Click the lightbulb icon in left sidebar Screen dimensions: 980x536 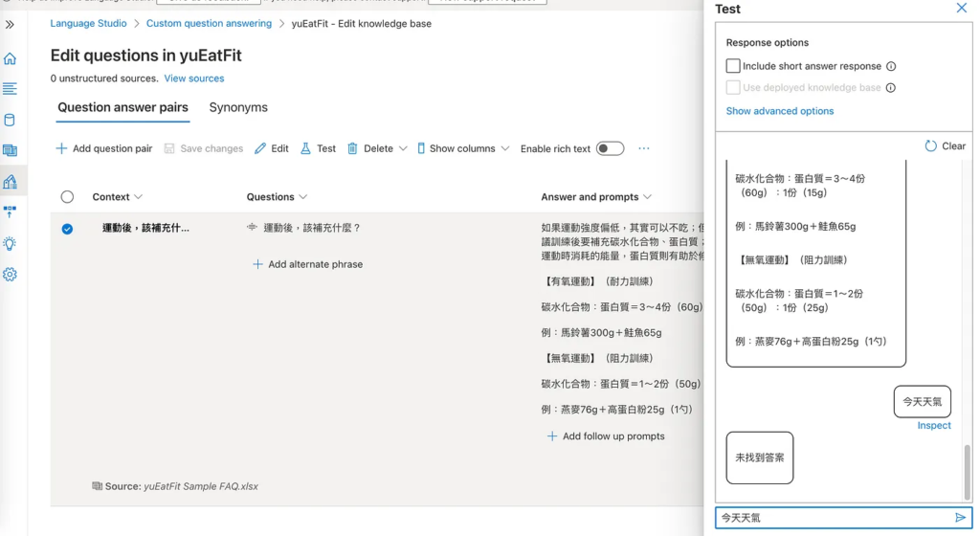pos(10,243)
